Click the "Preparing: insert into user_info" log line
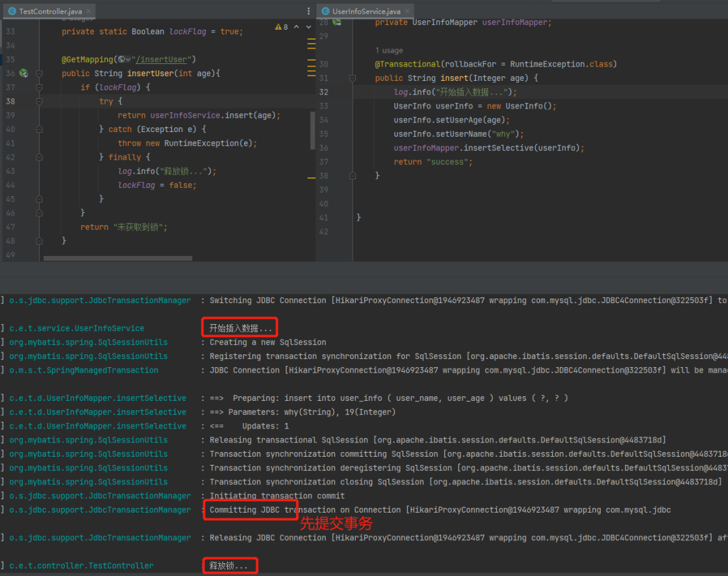This screenshot has height=576, width=728. (x=389, y=397)
